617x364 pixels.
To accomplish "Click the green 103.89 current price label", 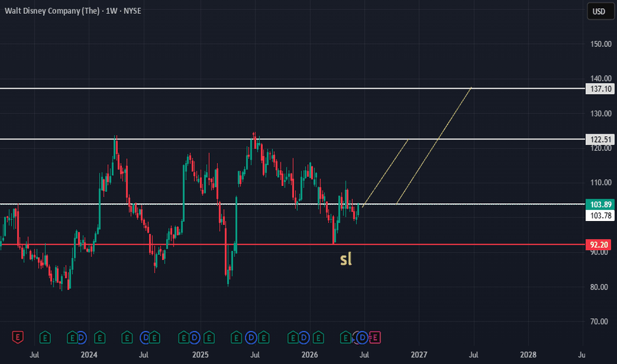I will point(600,205).
